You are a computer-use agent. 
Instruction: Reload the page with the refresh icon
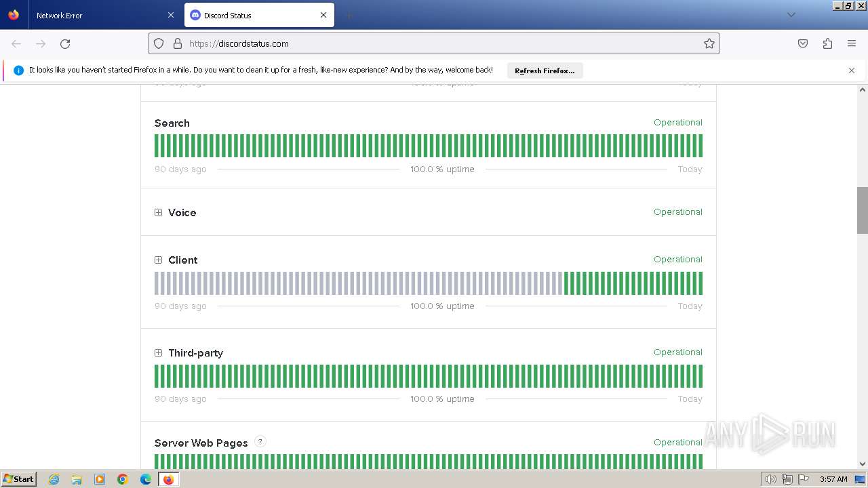click(65, 43)
